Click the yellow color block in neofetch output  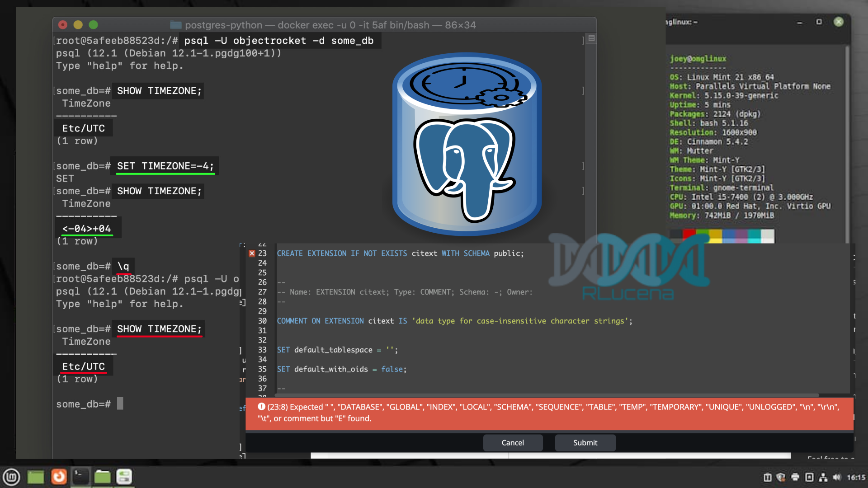point(716,236)
